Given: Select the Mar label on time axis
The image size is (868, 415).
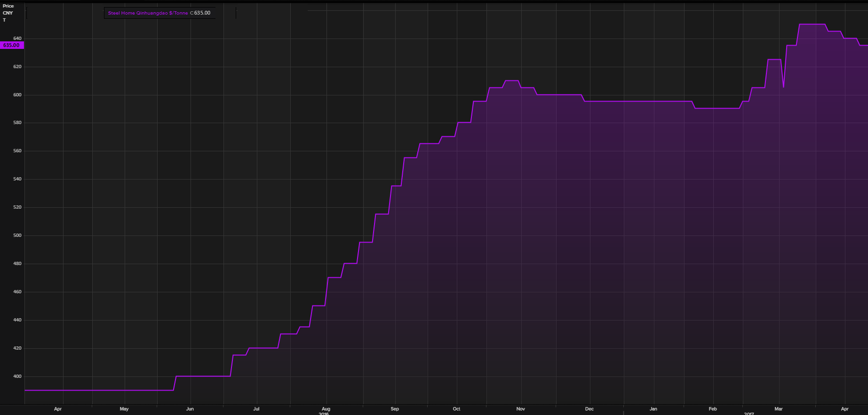Looking at the screenshot, I should click(779, 409).
